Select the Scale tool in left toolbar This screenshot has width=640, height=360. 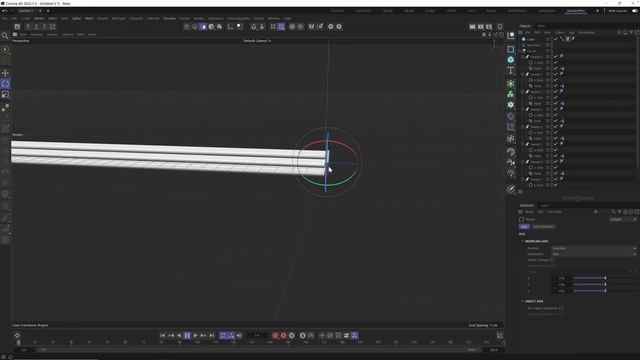coord(5,94)
